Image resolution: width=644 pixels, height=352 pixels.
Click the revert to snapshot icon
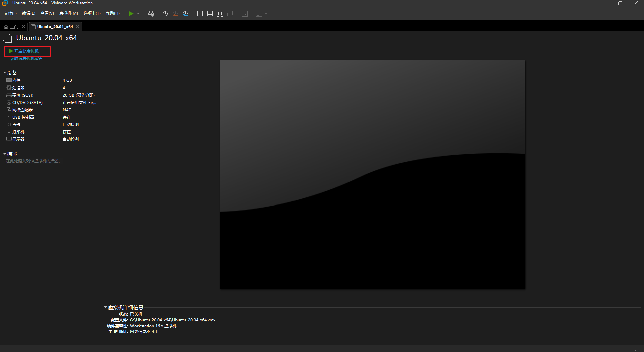175,14
